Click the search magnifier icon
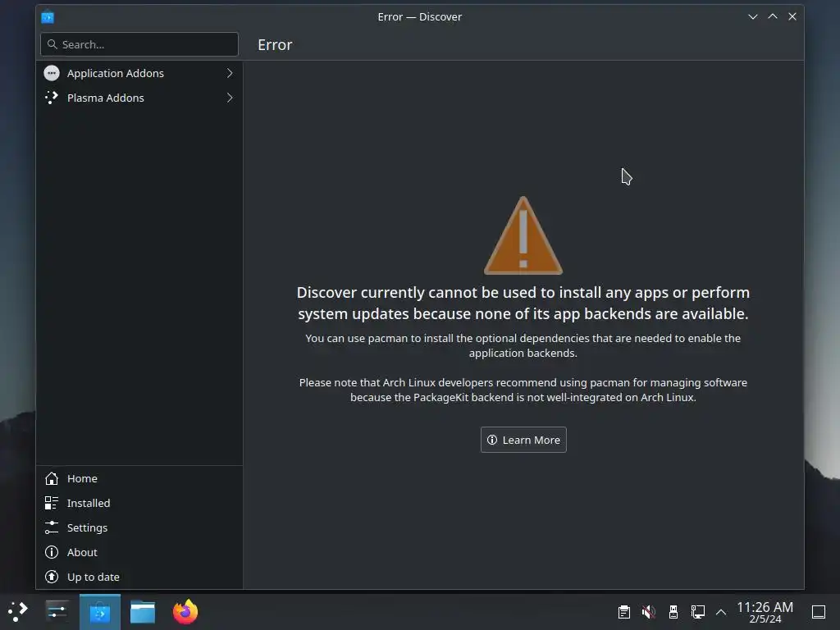Image resolution: width=840 pixels, height=630 pixels. pos(52,44)
